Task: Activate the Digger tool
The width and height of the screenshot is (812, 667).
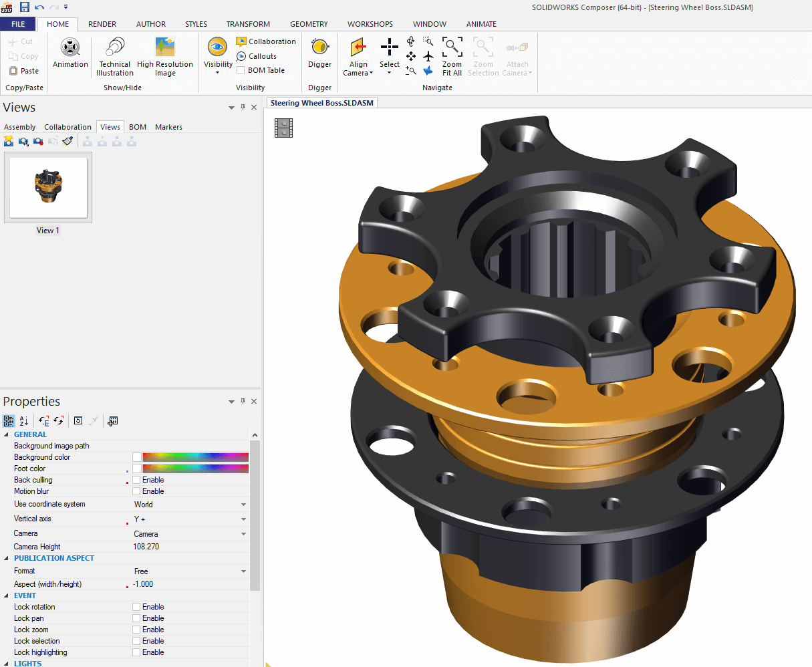Action: tap(320, 53)
